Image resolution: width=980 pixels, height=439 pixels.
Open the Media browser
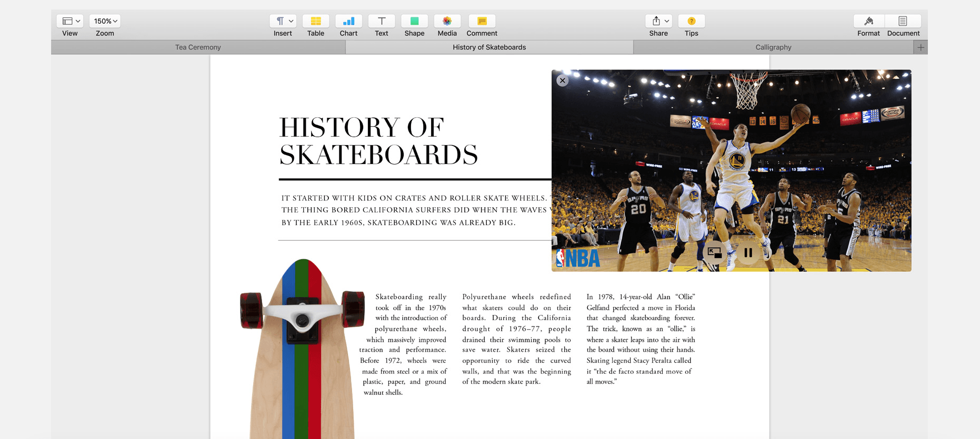pos(447,22)
